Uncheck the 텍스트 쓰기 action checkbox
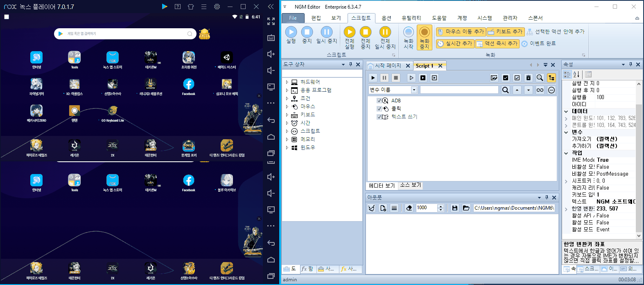This screenshot has height=285, width=644. pyautogui.click(x=379, y=117)
